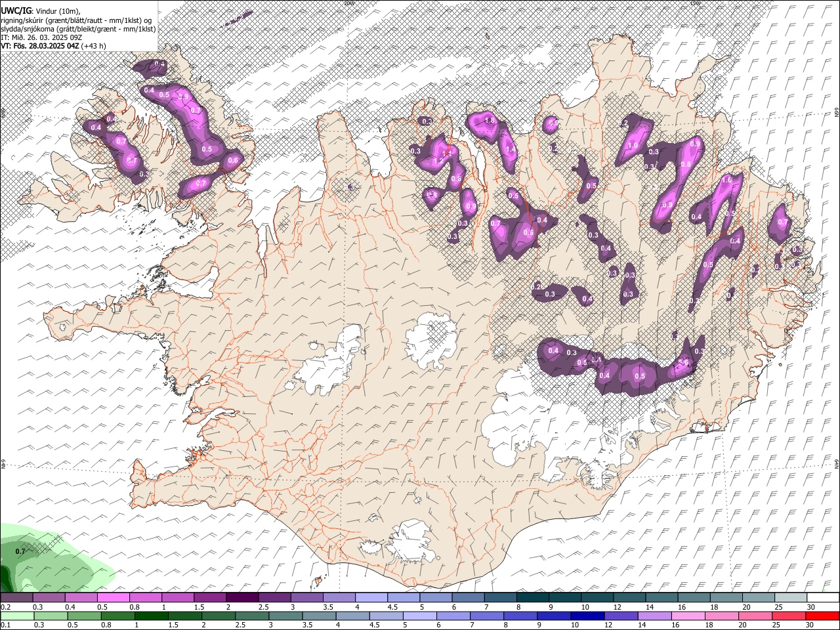840x630 pixels.
Task: Click snow scale light gray swatch 25 to 30
Action: coord(791,597)
